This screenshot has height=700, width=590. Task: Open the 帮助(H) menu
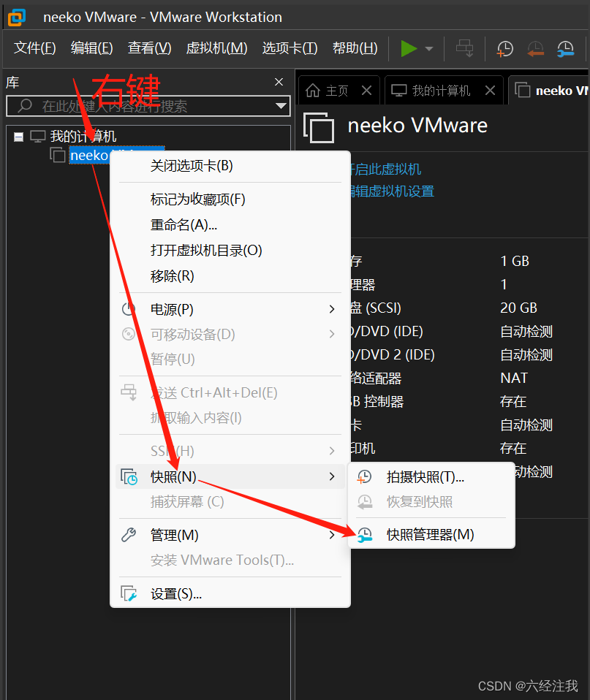[x=355, y=47]
